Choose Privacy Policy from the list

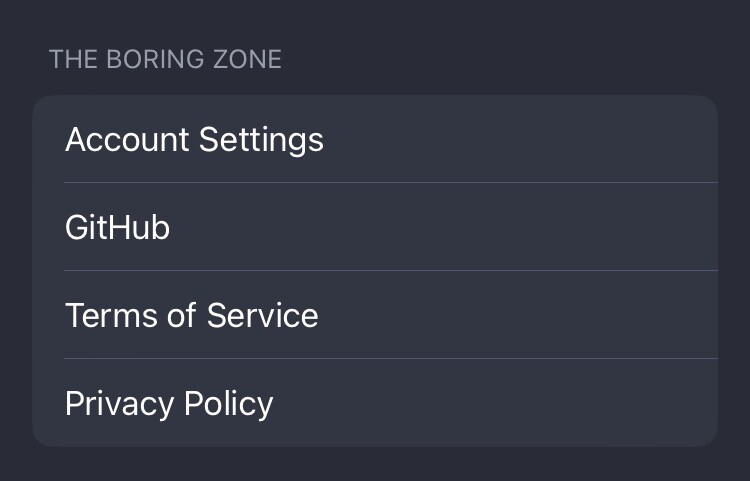375,403
